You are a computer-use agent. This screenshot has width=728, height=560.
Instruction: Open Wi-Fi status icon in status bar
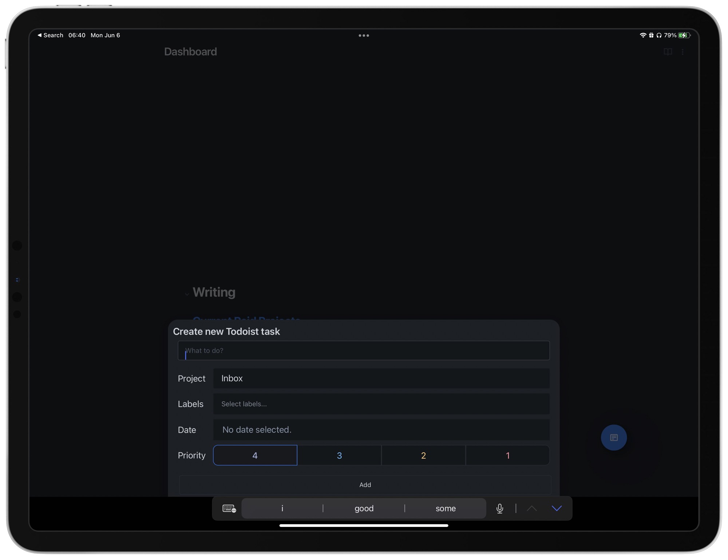[643, 35]
